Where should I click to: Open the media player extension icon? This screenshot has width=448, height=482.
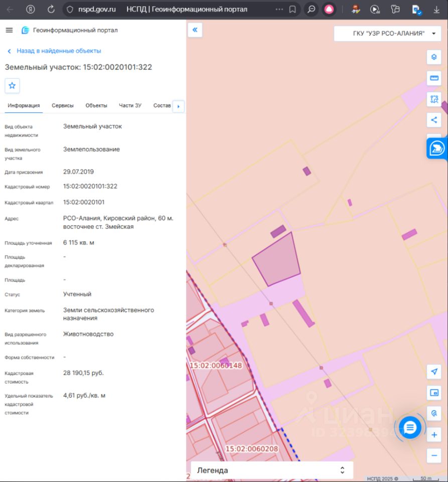(375, 10)
